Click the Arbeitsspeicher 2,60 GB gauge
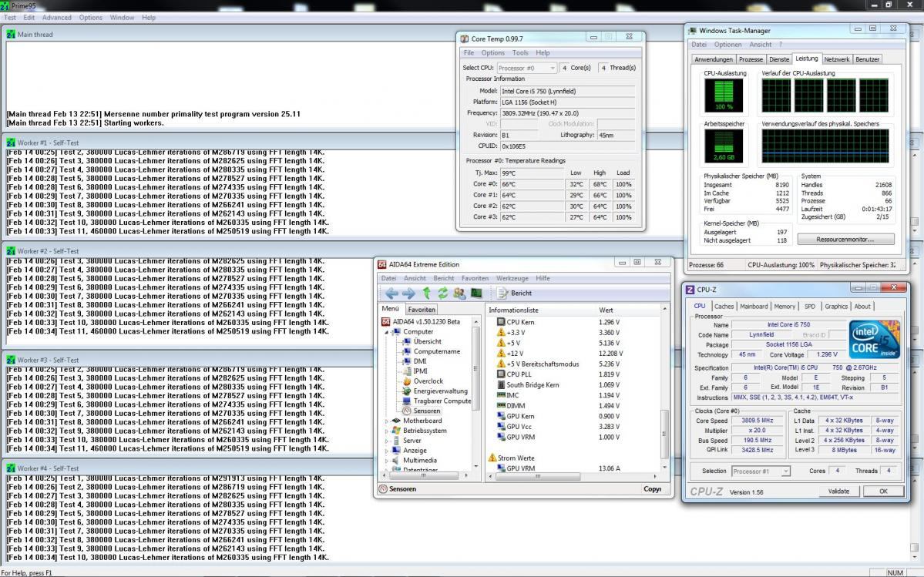This screenshot has width=924, height=577. click(x=724, y=146)
